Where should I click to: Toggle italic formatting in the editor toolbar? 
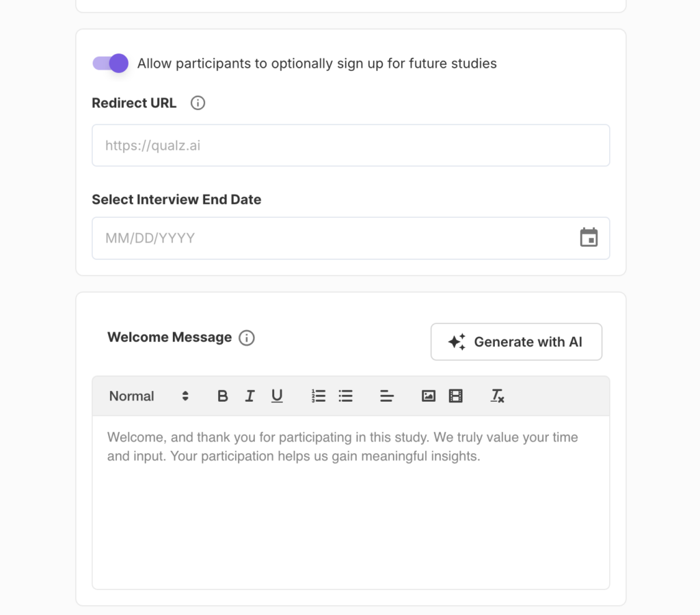click(250, 396)
